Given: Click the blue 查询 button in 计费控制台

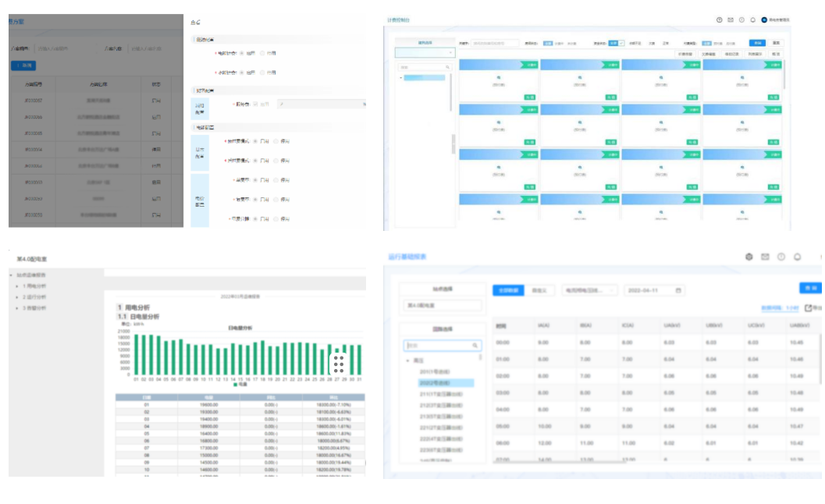Looking at the screenshot, I should pos(757,43).
